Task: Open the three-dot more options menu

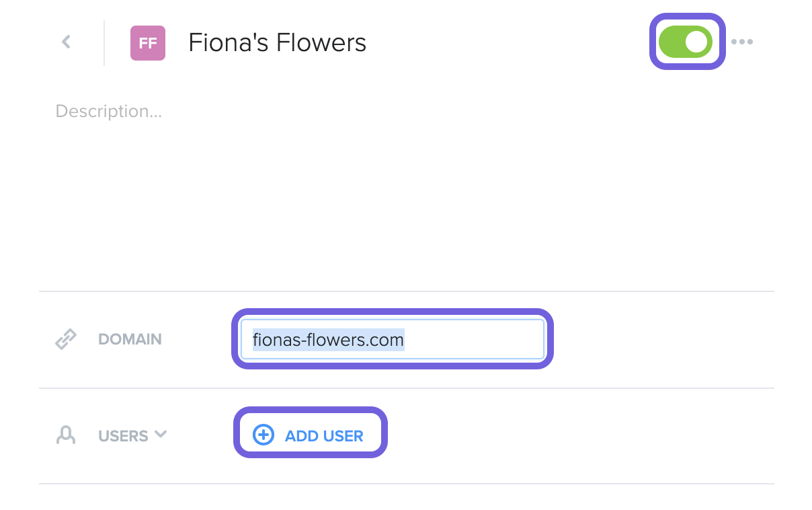Action: tap(742, 42)
